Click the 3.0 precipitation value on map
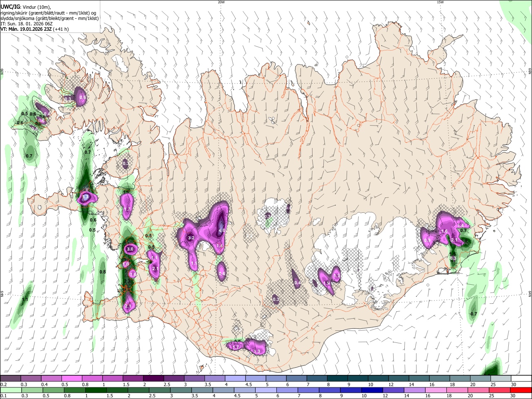This screenshot has height=399, width=532. point(130,249)
